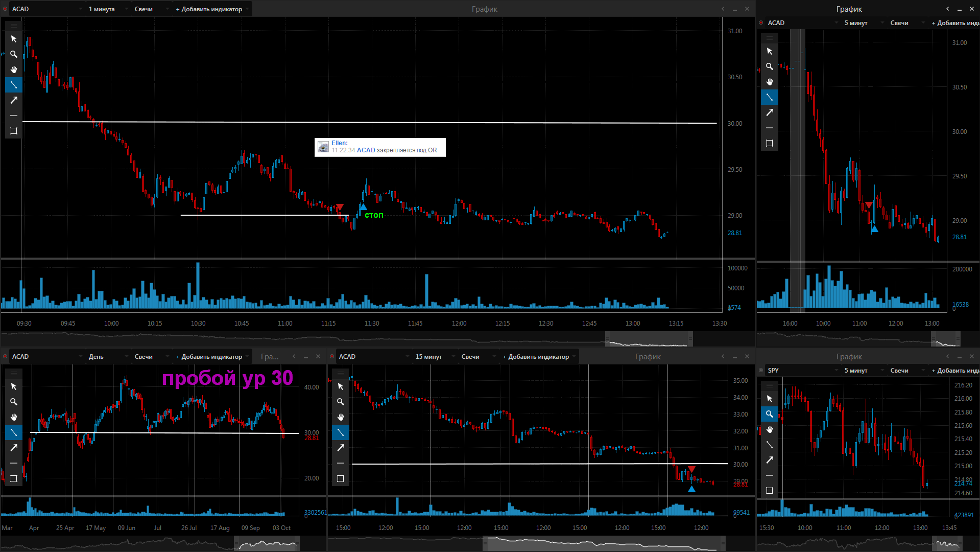This screenshot has height=552, width=980.
Task: Select arrow drawing tool in ACAD 15-minute chart
Action: pyautogui.click(x=341, y=448)
